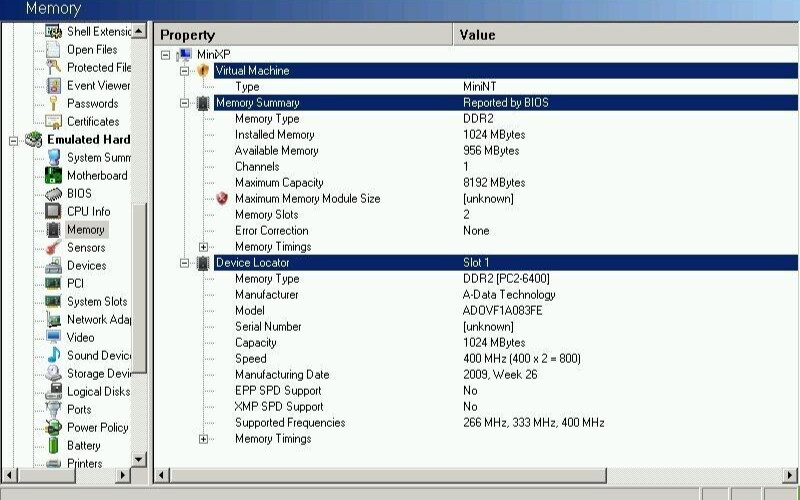Open CPU Info in the sidebar
Viewport: 800px width, 500px height.
coord(88,211)
